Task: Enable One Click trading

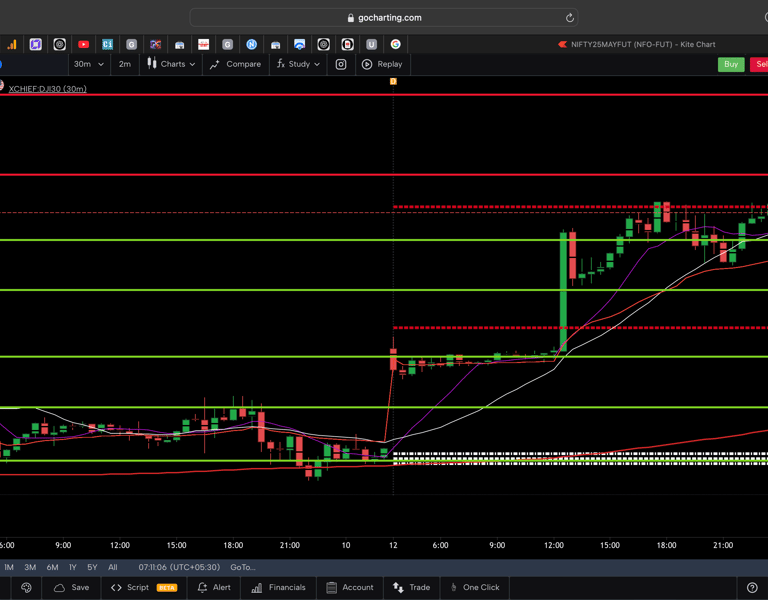Action: tap(475, 587)
